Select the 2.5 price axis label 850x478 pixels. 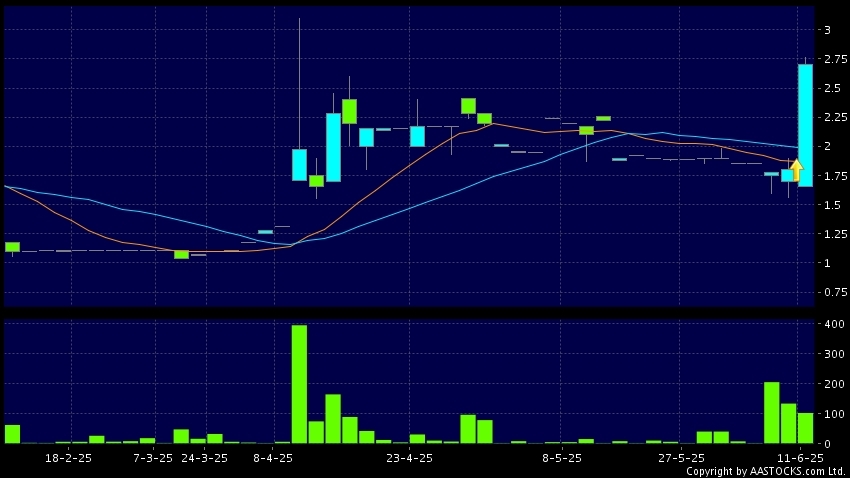(x=832, y=88)
